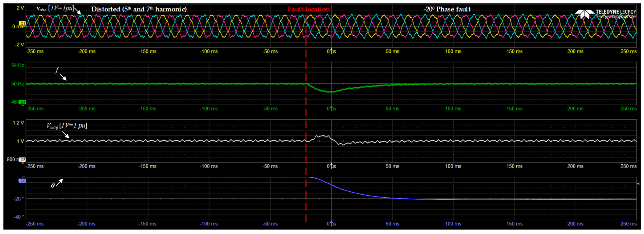Click the 50 Hz axis label
Image resolution: width=644 pixels, height=234 pixels.
18,84
